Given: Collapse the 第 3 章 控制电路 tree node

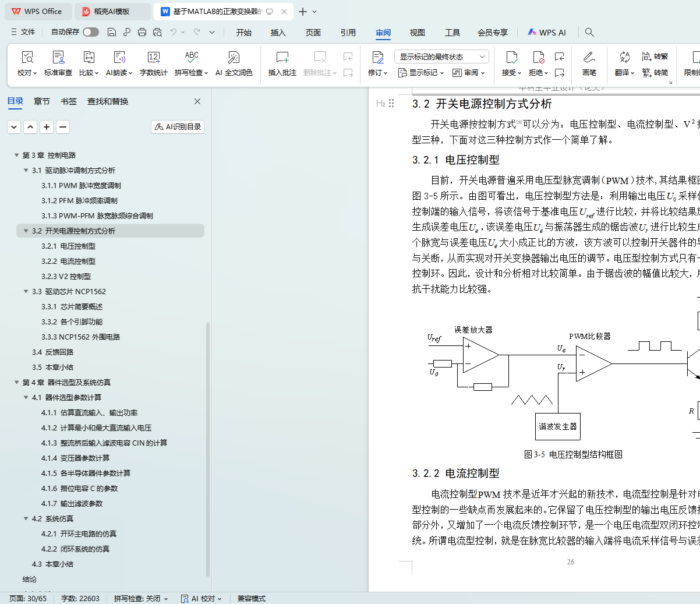Looking at the screenshot, I should point(16,155).
